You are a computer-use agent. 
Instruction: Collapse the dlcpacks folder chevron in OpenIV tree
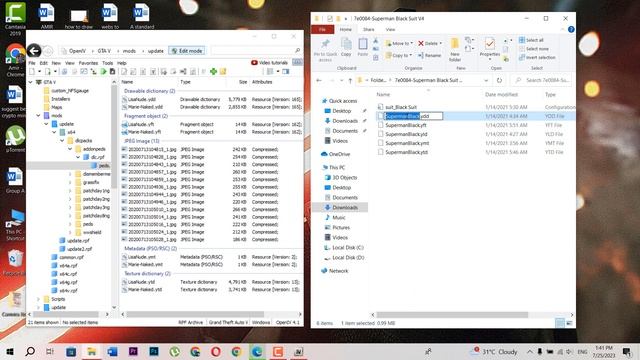[x=62, y=140]
